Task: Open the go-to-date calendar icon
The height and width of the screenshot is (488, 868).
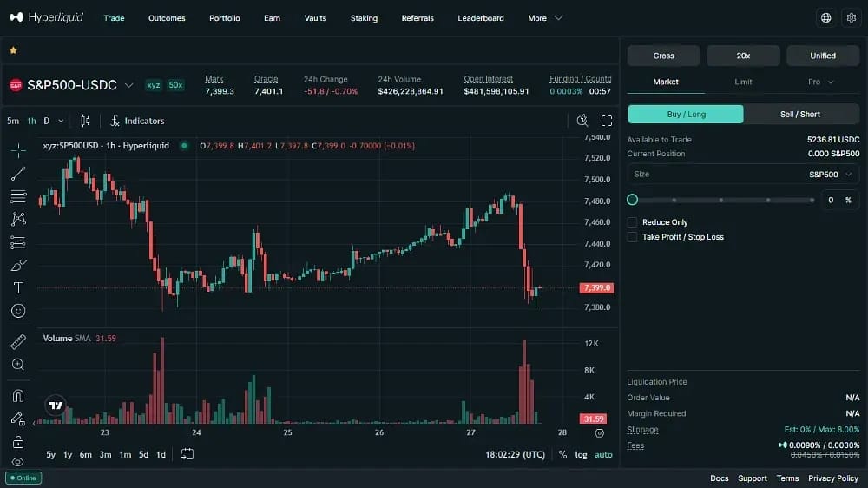Action: pyautogui.click(x=187, y=454)
